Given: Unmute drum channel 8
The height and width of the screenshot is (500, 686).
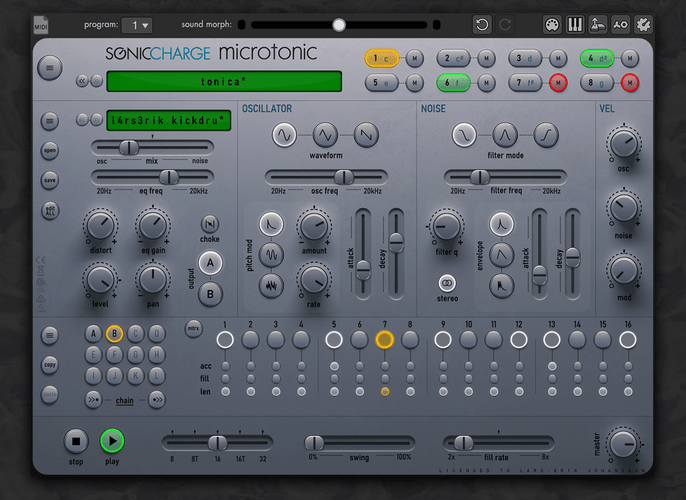Looking at the screenshot, I should [x=630, y=82].
